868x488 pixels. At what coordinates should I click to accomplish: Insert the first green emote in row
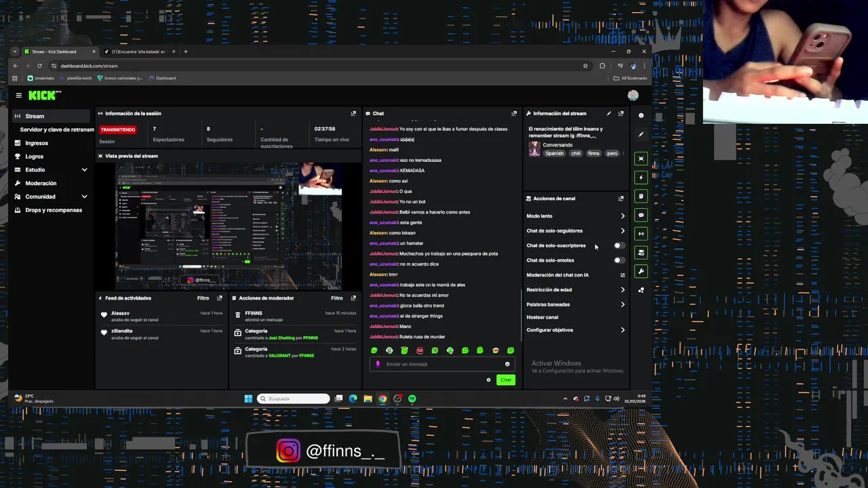click(374, 350)
